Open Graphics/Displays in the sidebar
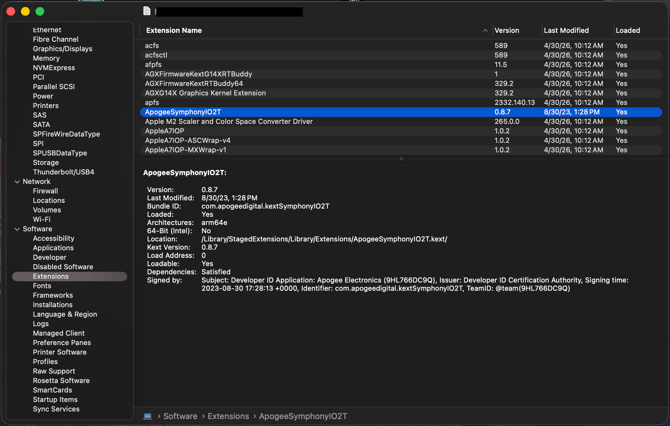 point(62,49)
